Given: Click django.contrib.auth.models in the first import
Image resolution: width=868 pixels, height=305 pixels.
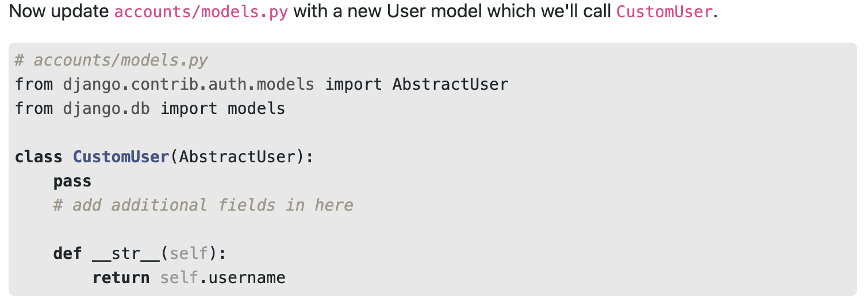Looking at the screenshot, I should [189, 85].
